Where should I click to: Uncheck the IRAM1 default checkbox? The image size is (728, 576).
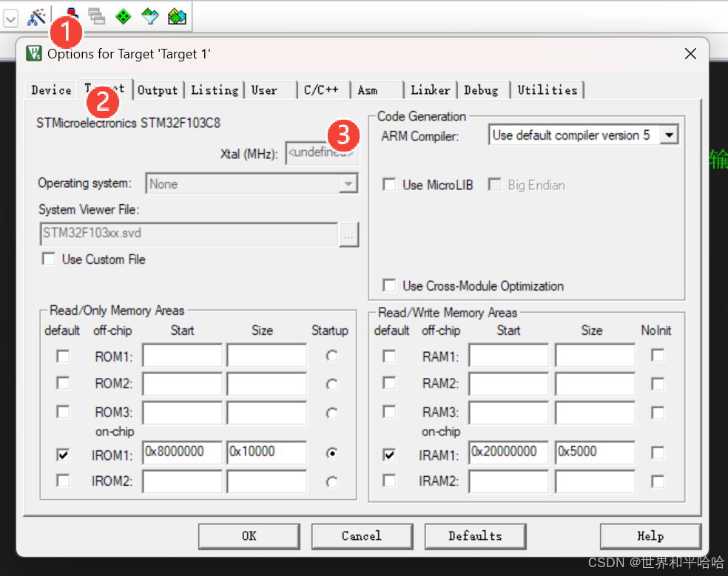point(389,455)
